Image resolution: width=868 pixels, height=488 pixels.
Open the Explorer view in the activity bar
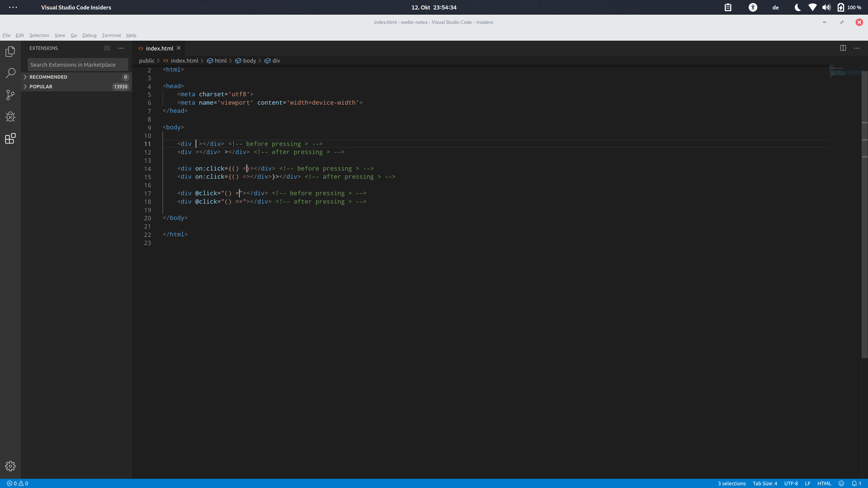tap(10, 52)
